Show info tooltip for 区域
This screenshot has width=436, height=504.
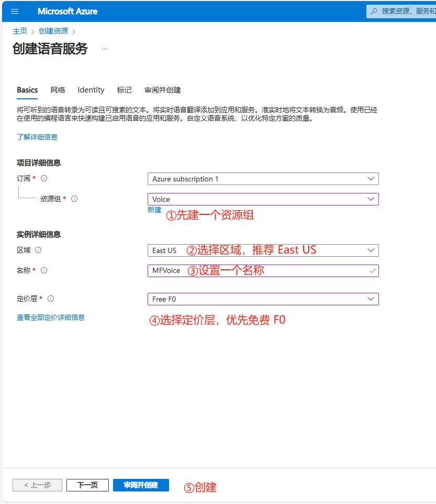pyautogui.click(x=38, y=250)
